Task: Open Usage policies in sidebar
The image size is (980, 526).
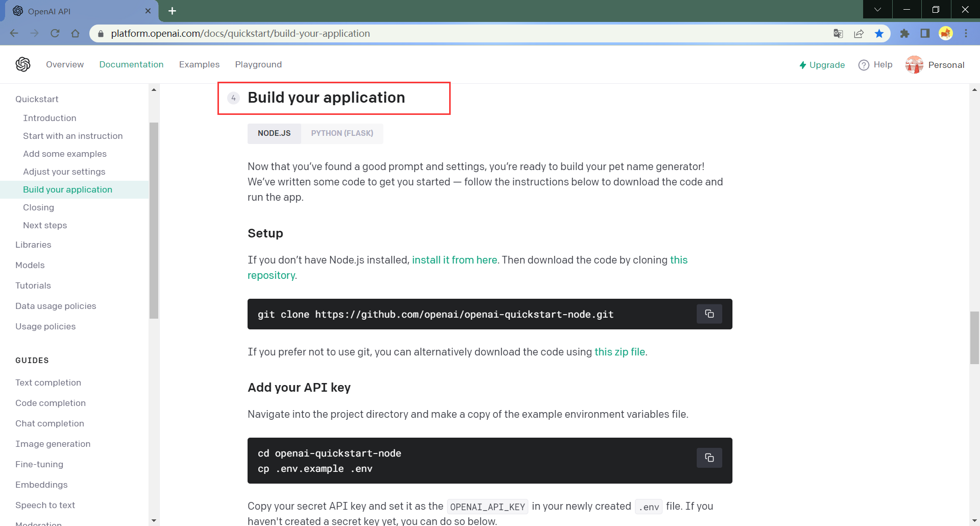Action: 45,326
